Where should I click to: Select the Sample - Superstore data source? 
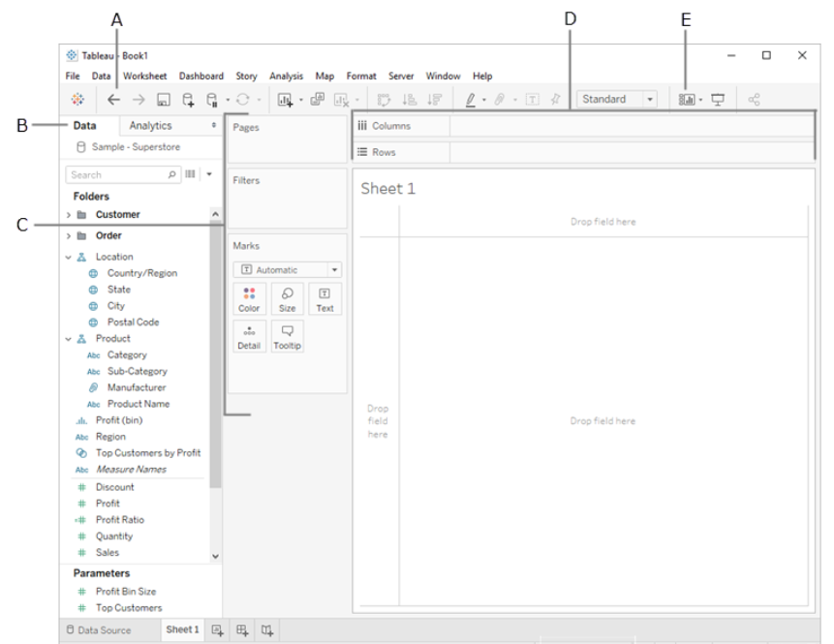(x=129, y=147)
